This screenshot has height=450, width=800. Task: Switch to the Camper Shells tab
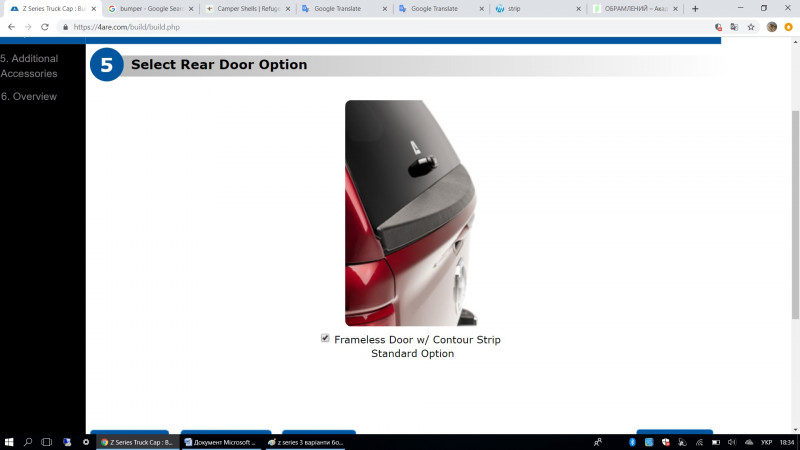pos(247,9)
